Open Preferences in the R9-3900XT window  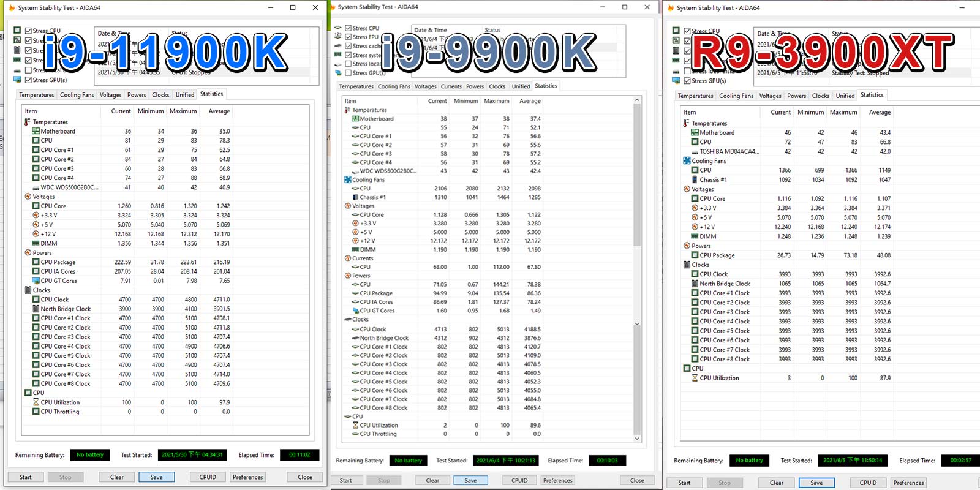point(908,483)
